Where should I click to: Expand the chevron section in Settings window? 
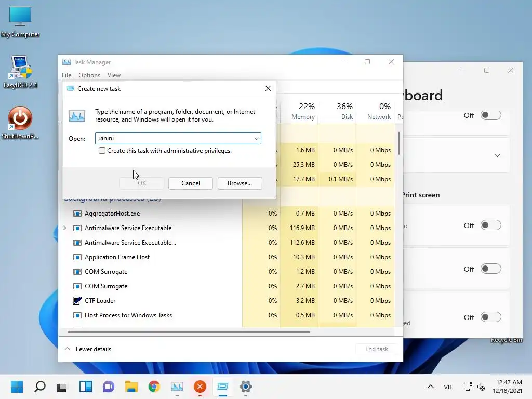coord(497,155)
